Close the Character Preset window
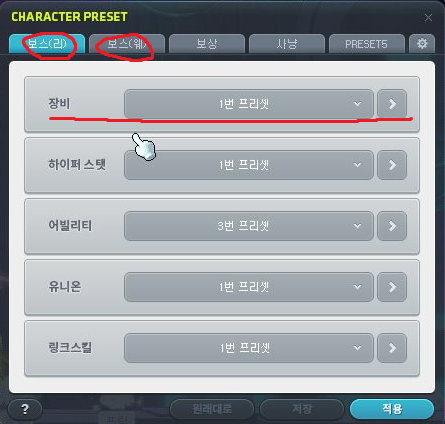 [x=428, y=17]
